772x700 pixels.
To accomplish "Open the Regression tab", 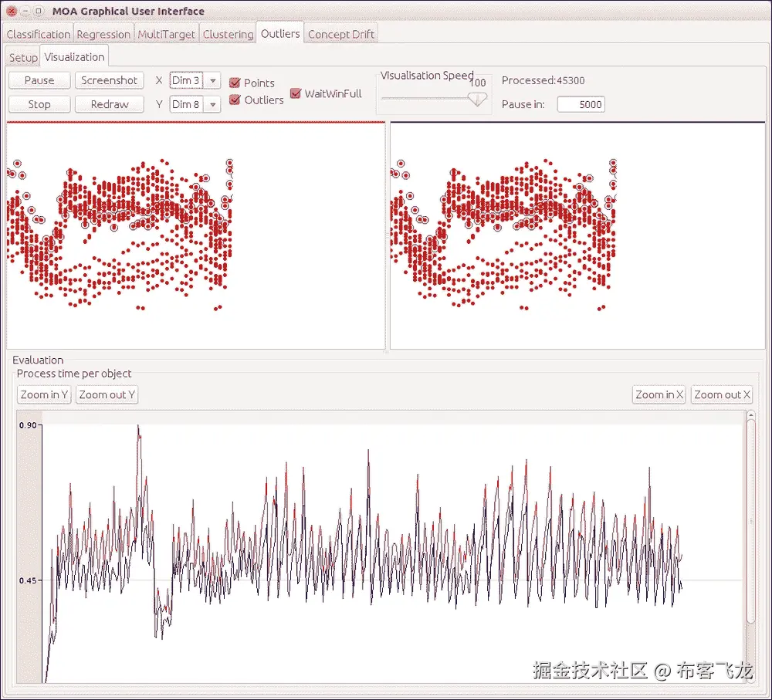I will [103, 34].
